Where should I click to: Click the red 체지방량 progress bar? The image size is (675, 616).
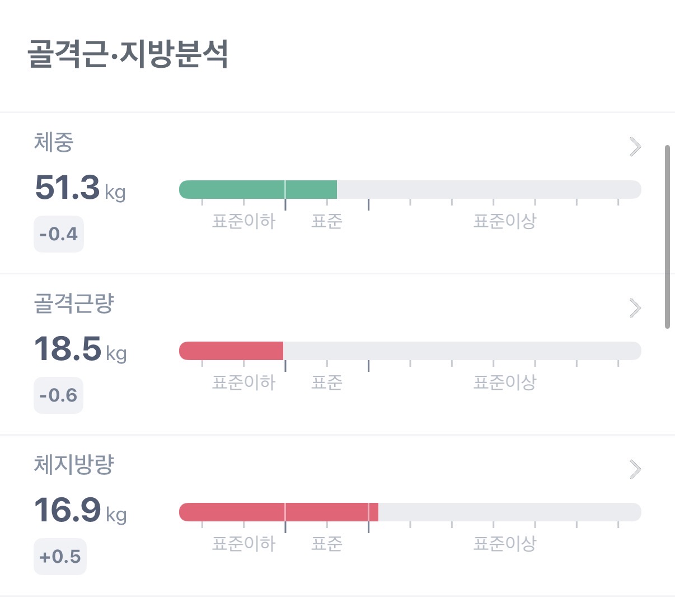pyautogui.click(x=279, y=512)
